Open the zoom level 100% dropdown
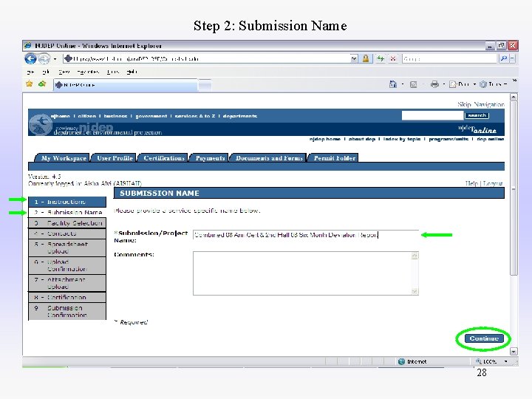This screenshot has height=399, width=532. pyautogui.click(x=506, y=361)
